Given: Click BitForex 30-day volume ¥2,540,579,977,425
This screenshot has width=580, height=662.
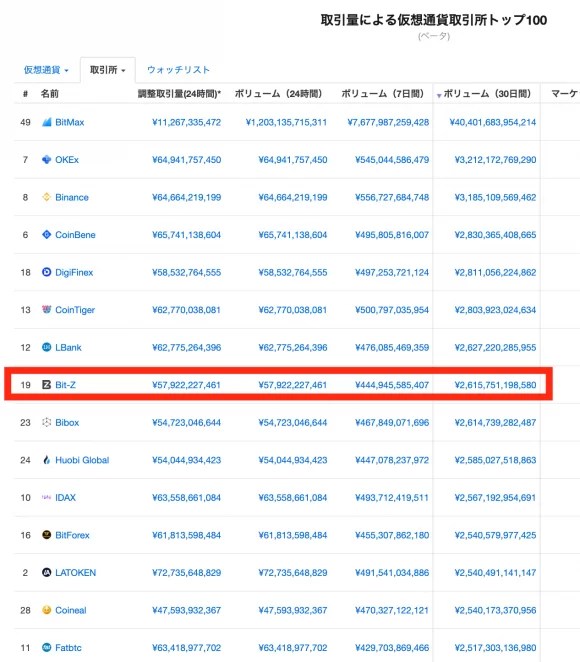Looking at the screenshot, I should coord(495,535).
